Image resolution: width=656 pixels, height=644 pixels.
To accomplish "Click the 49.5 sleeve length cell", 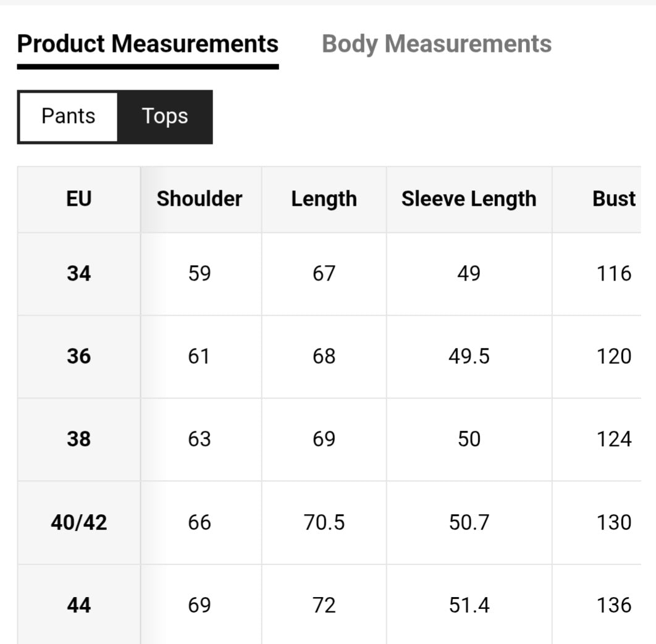I will pyautogui.click(x=469, y=356).
